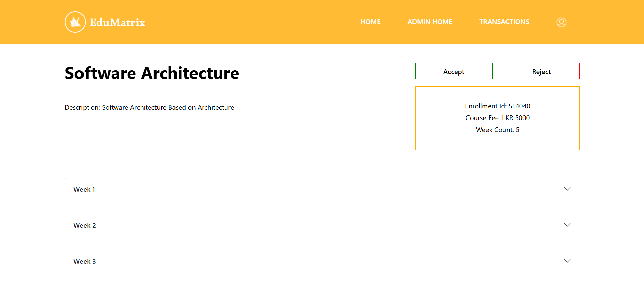This screenshot has height=294, width=644.
Task: Select the Software Architecture heading
Action: (x=152, y=73)
